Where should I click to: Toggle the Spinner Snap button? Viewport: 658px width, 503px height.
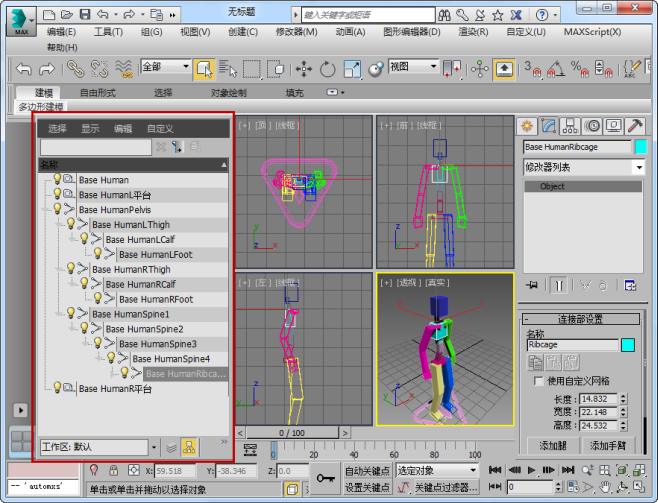coord(603,69)
